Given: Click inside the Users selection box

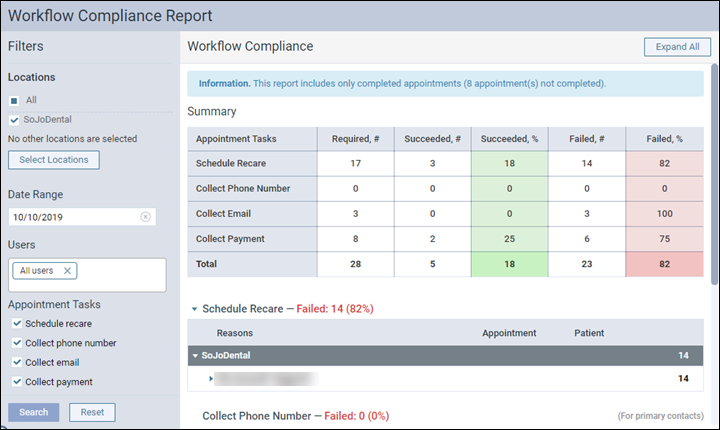Looking at the screenshot, I should point(87,275).
